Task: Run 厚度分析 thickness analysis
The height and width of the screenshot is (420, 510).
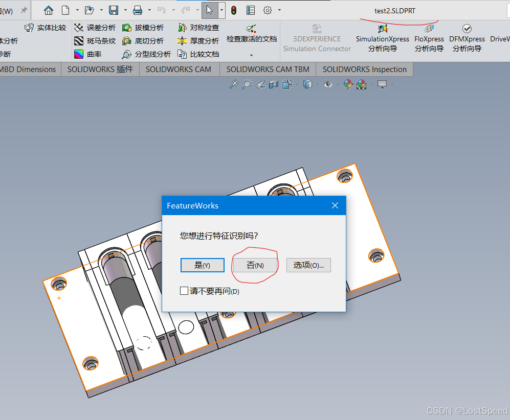Action: [198, 41]
